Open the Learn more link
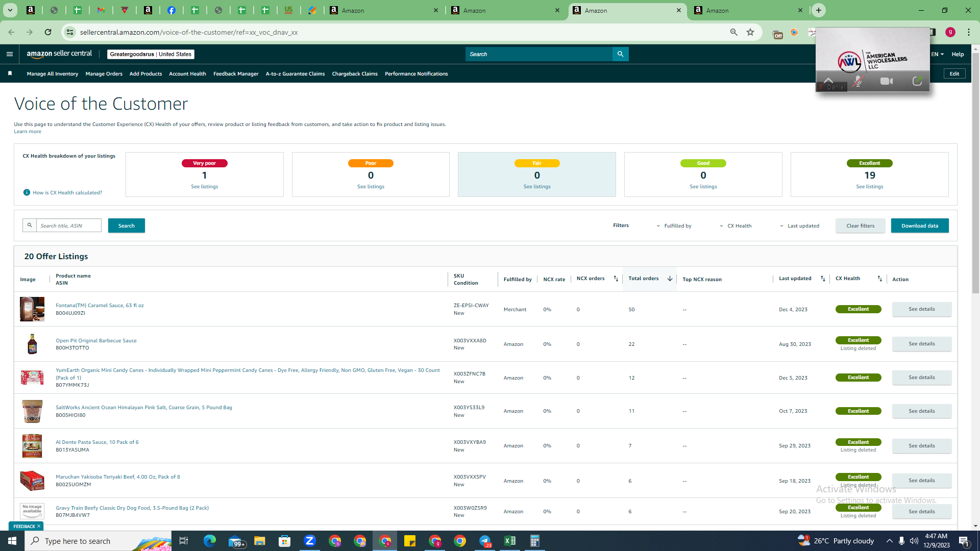980x551 pixels. click(28, 132)
